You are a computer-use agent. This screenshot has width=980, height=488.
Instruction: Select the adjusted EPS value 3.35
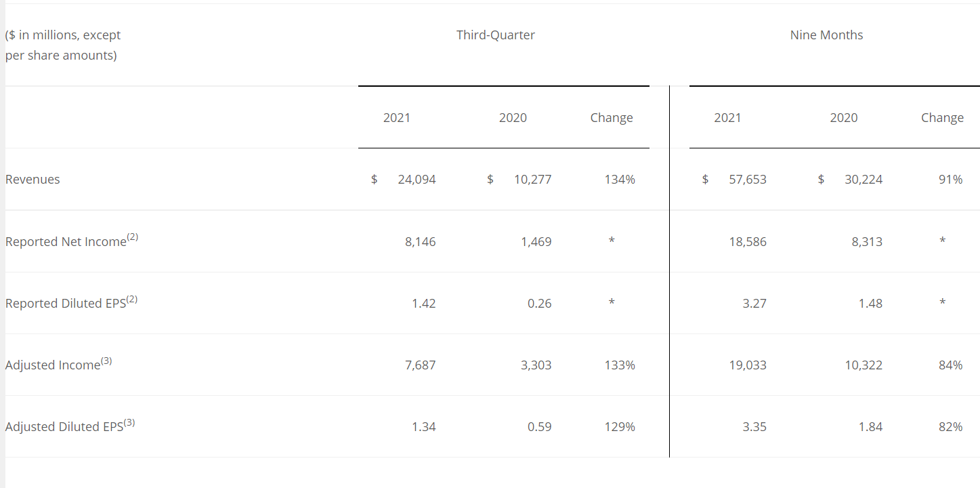[754, 427]
